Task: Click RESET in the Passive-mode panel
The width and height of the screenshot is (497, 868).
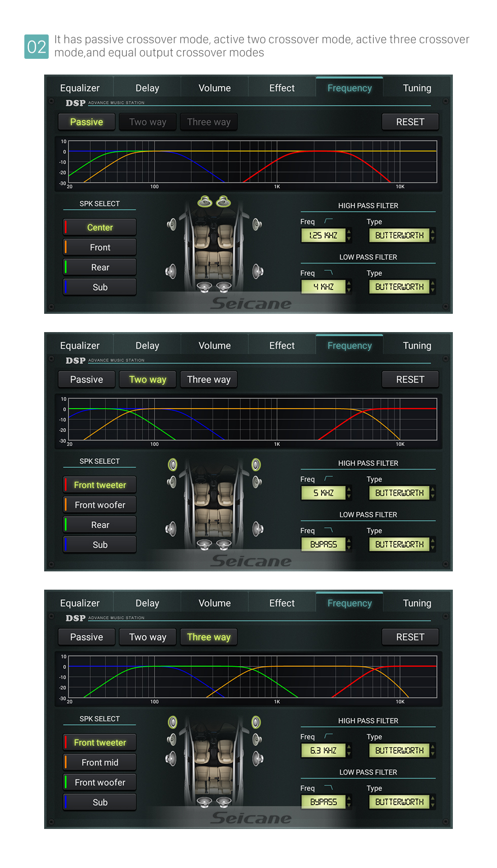Action: click(410, 122)
